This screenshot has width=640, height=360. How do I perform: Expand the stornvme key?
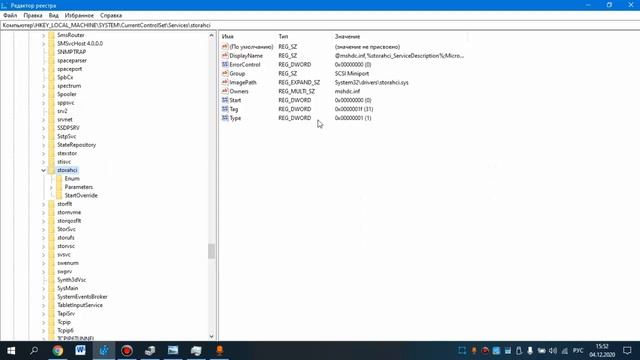(44, 212)
